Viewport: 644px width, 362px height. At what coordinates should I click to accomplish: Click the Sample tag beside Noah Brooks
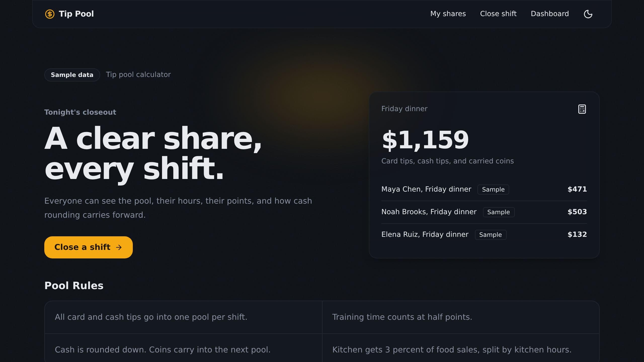(x=498, y=212)
